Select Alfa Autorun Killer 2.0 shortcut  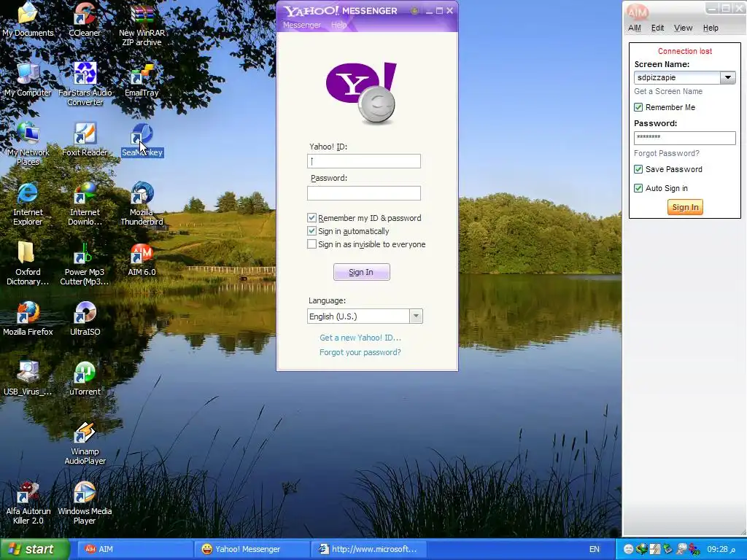[x=28, y=502]
